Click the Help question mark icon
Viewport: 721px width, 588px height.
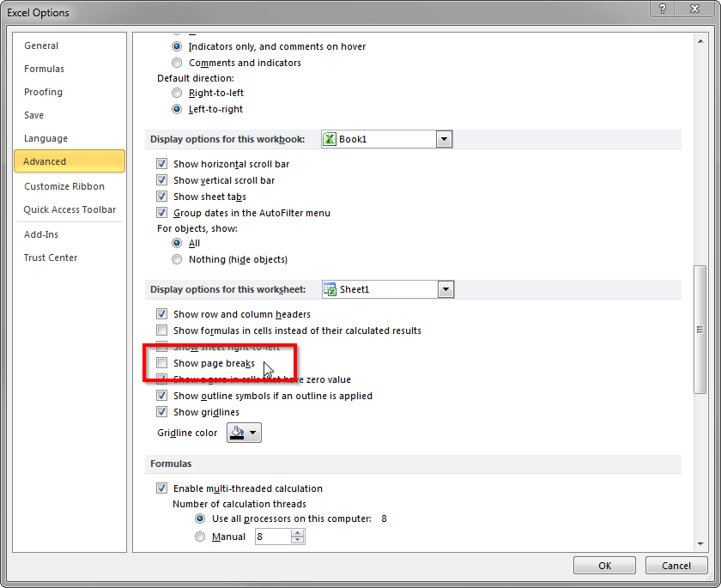[x=661, y=9]
